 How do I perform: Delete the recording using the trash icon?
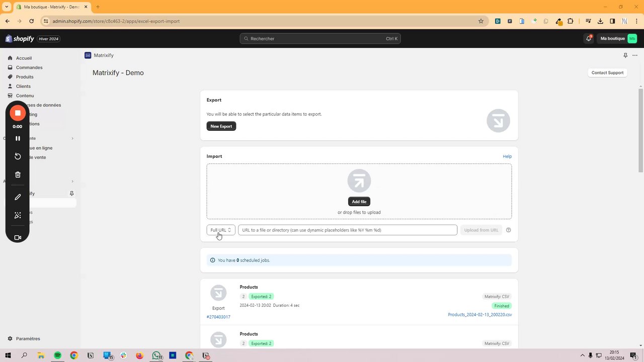pyautogui.click(x=18, y=175)
